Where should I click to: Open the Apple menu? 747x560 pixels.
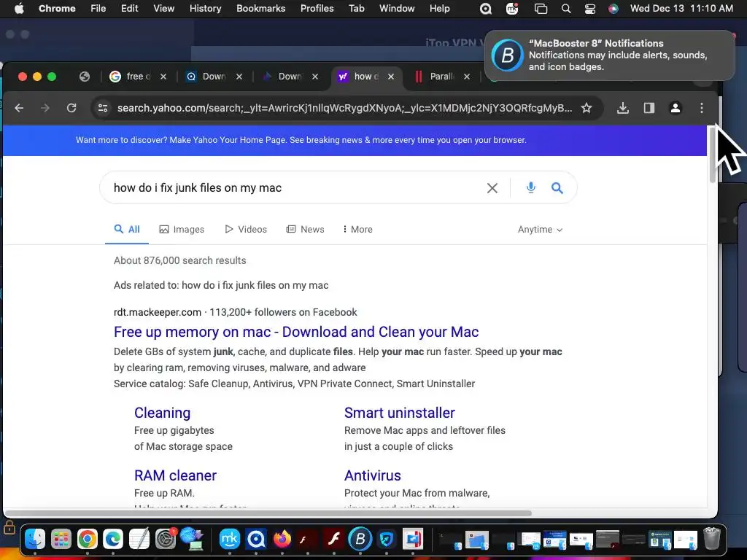coord(19,9)
